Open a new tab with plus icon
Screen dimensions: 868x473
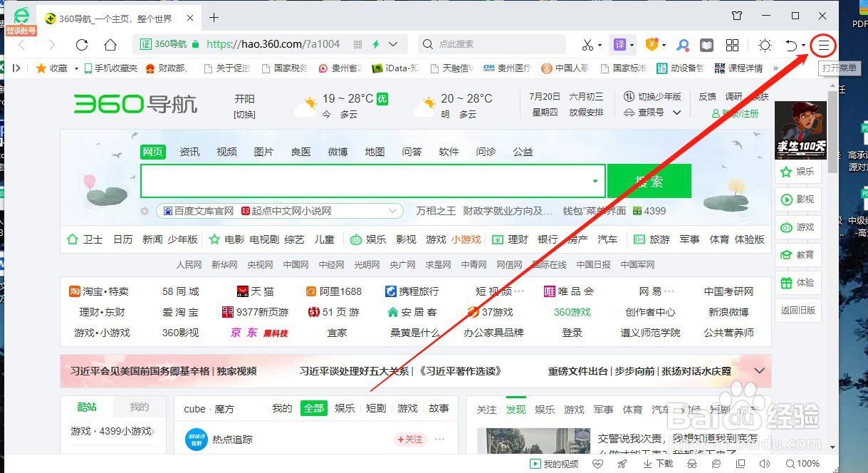point(214,17)
